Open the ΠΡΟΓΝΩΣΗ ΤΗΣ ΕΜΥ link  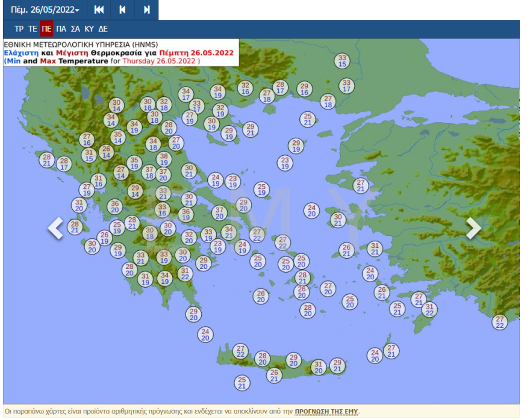(x=326, y=412)
